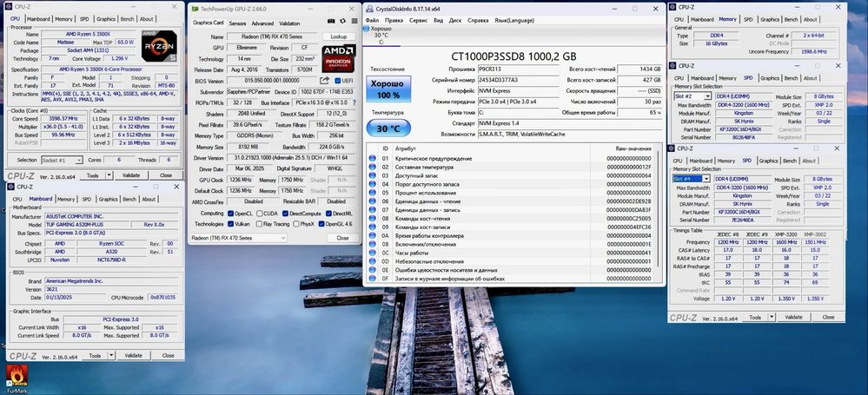Select the Критическое предупреждение attribute row
Image resolution: width=868 pixels, height=395 pixels.
512,159
